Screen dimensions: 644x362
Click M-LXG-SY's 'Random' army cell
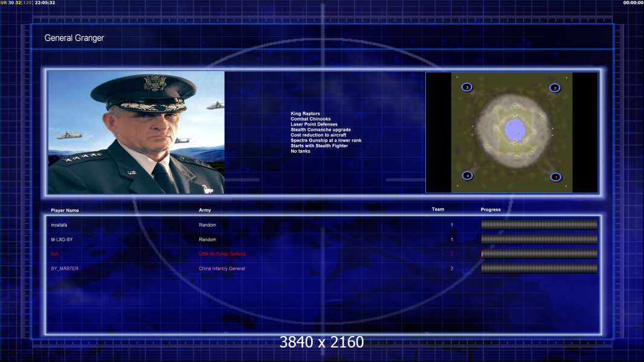(207, 240)
